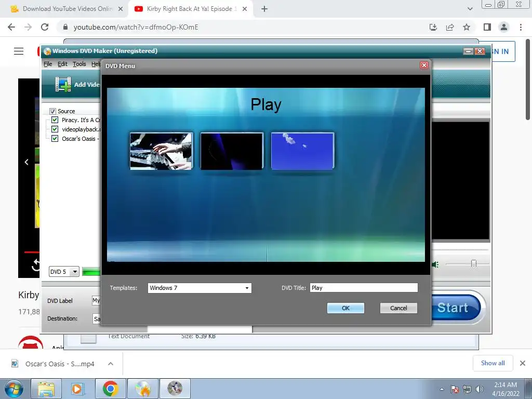The height and width of the screenshot is (399, 532).
Task: Open a new Chrome tab
Action: point(264,9)
